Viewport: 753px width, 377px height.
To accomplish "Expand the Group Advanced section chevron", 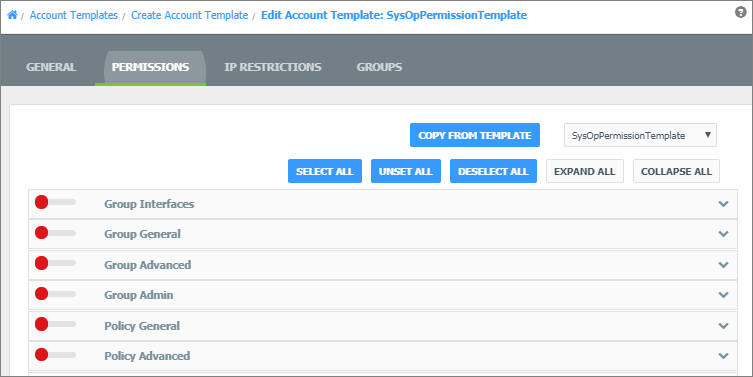I will point(723,265).
